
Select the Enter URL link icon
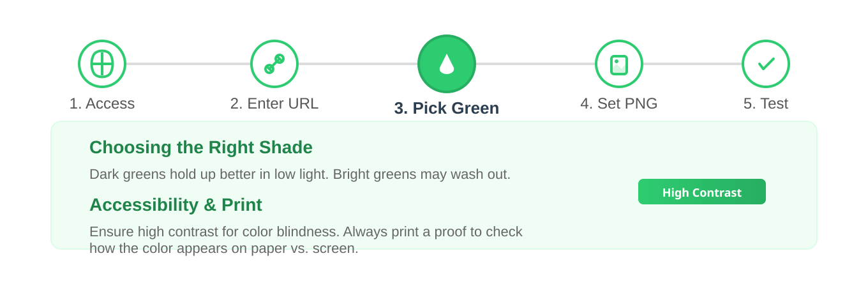274,64
